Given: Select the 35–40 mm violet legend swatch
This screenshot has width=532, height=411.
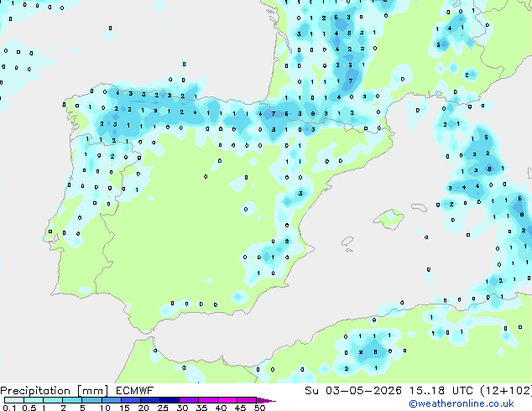Looking at the screenshot, I should click(207, 400).
